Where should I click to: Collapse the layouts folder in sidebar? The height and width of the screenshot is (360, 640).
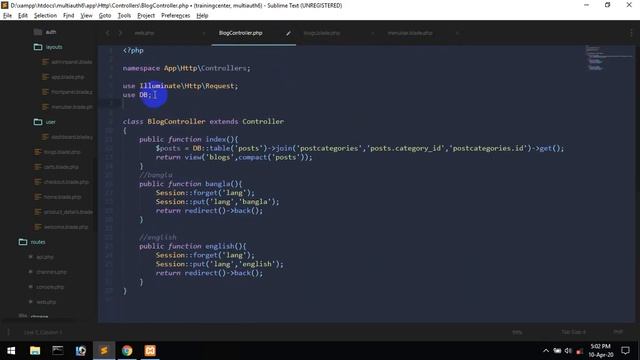tap(48, 47)
